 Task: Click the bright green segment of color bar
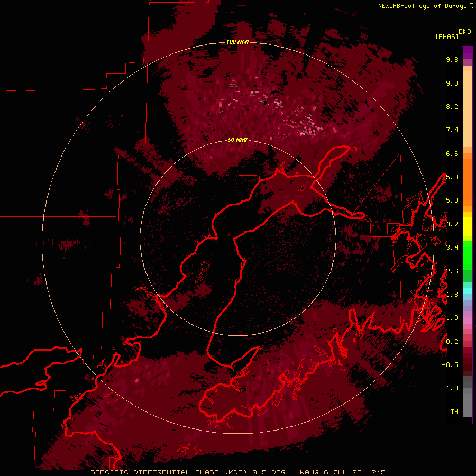467,255
